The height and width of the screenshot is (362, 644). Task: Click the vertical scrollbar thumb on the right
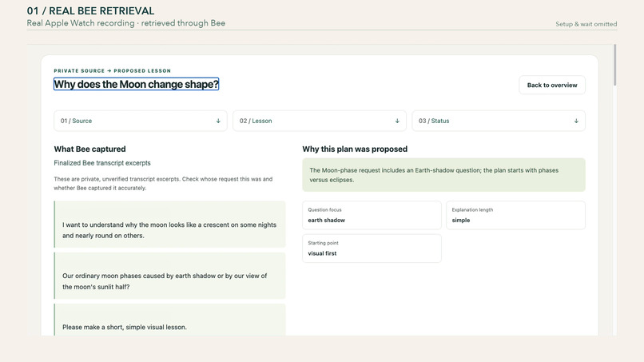[x=615, y=65]
